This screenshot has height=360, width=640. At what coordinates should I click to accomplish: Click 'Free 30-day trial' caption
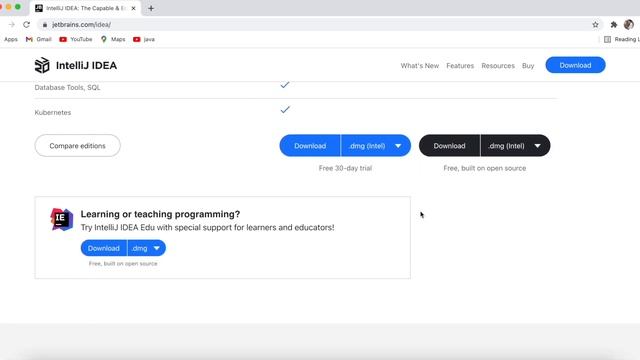coord(345,168)
